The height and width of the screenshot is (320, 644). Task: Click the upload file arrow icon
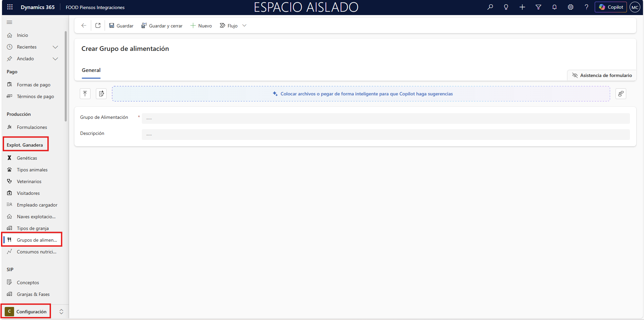tap(85, 94)
